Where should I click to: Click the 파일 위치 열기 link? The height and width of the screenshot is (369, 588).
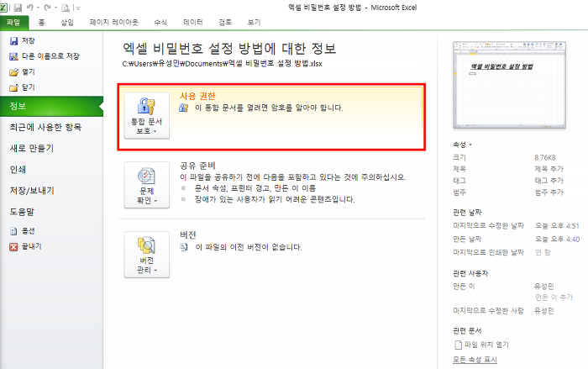pos(482,345)
